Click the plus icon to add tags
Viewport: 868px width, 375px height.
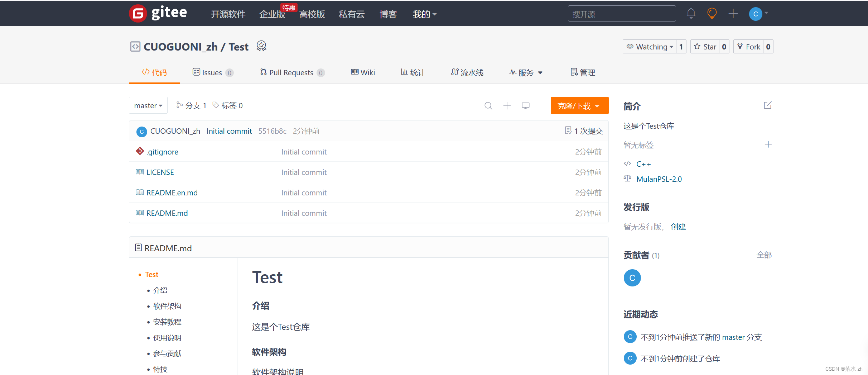click(768, 144)
